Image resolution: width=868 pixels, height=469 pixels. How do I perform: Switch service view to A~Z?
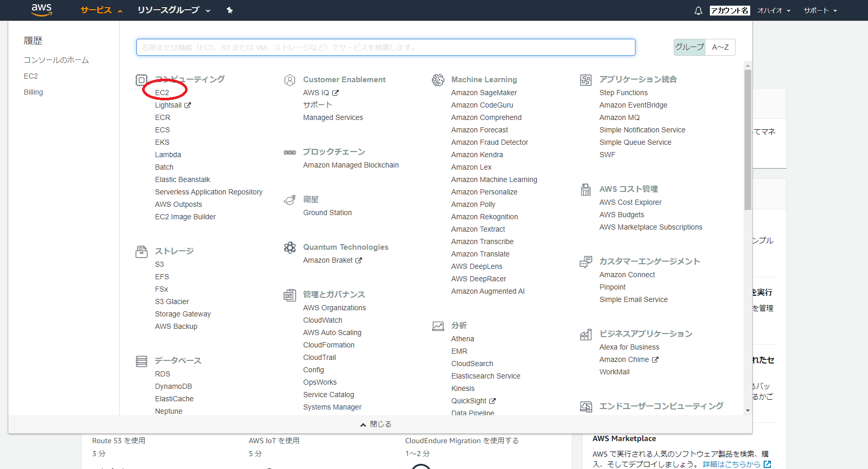[720, 47]
